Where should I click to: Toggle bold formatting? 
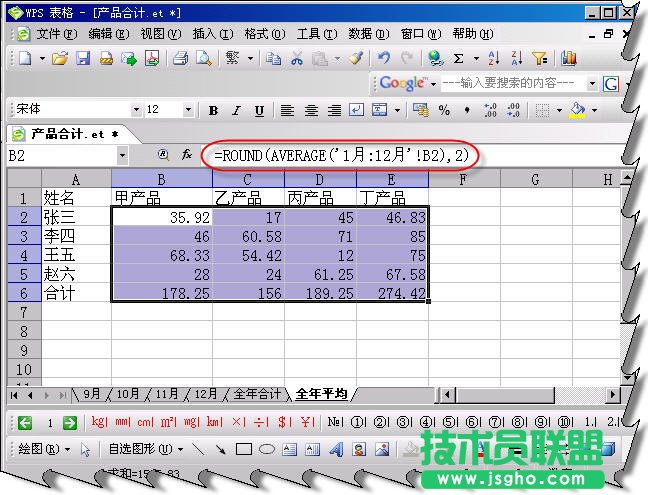point(213,110)
